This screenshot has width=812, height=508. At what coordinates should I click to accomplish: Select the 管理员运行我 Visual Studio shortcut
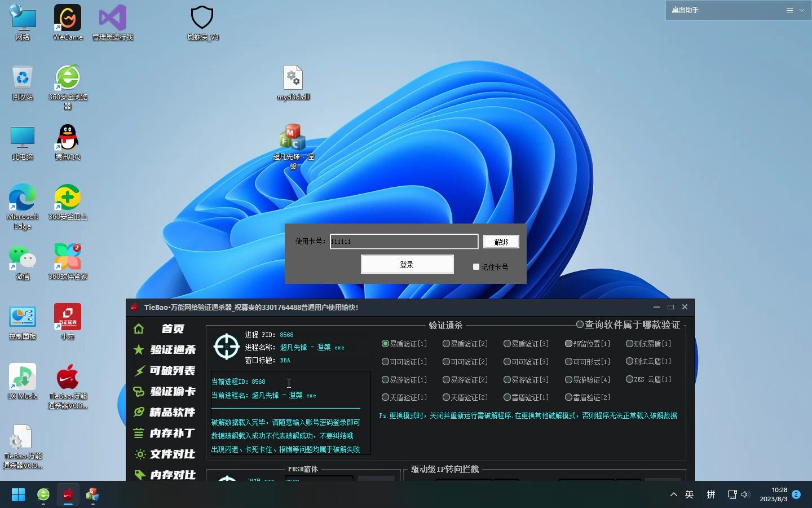coord(113,23)
